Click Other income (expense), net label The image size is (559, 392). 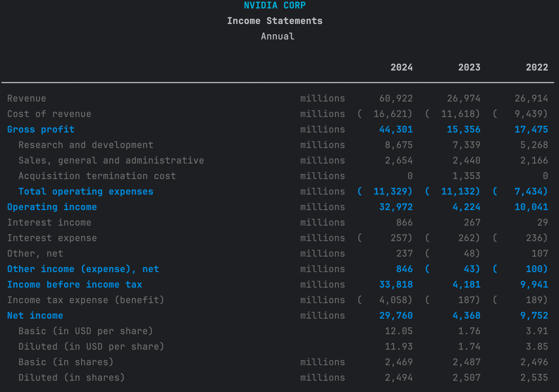(x=83, y=269)
